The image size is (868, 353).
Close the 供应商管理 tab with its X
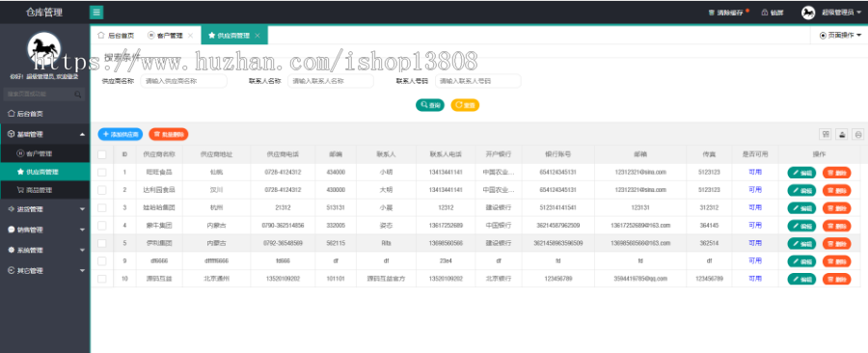tap(258, 36)
